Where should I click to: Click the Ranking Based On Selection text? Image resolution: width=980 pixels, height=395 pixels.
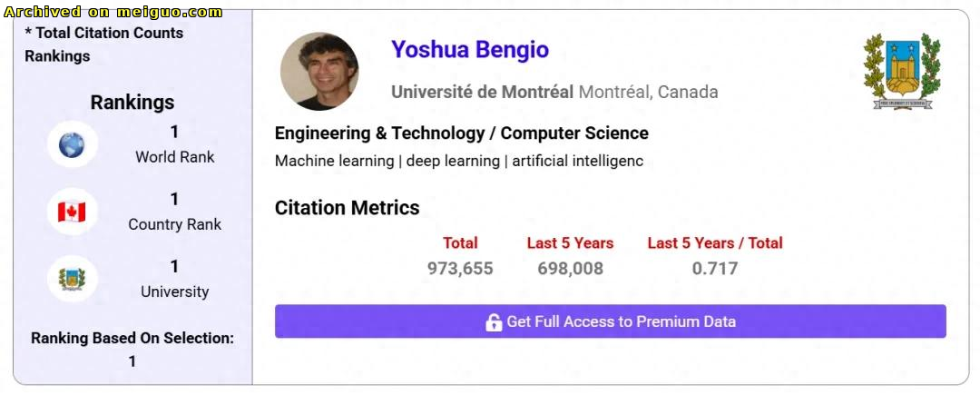pyautogui.click(x=132, y=338)
